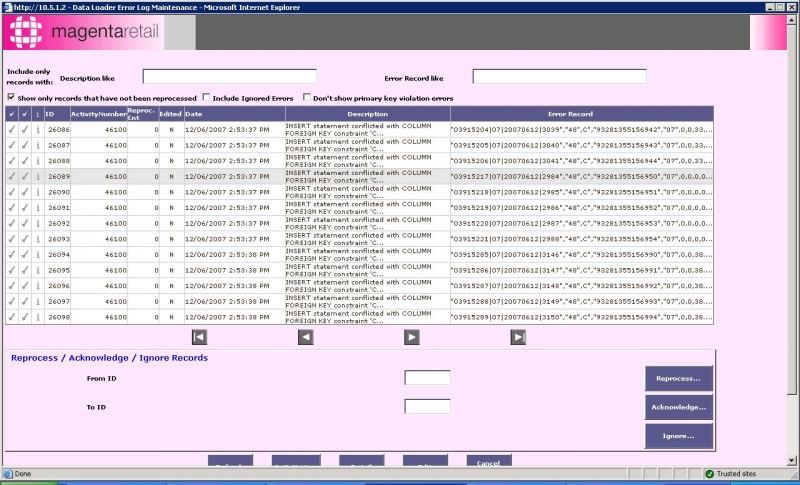Click the Description column header
This screenshot has width=800, height=485.
tap(368, 114)
